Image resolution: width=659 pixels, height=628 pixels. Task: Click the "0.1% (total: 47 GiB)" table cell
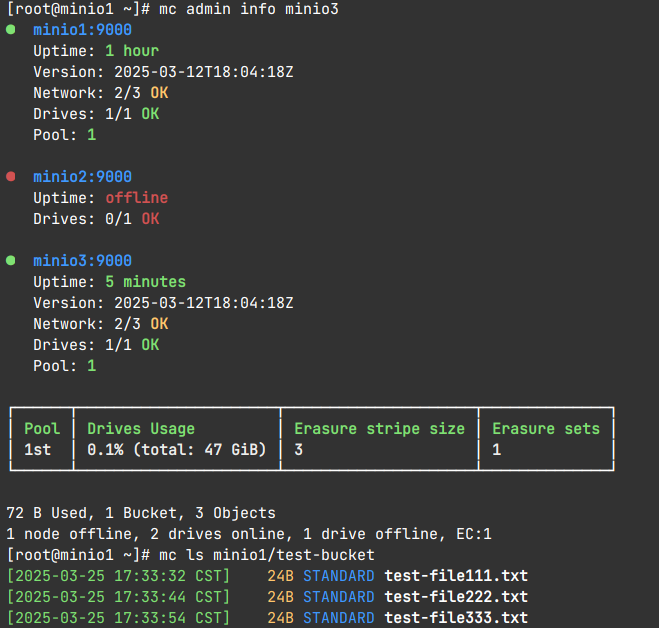pyautogui.click(x=177, y=450)
